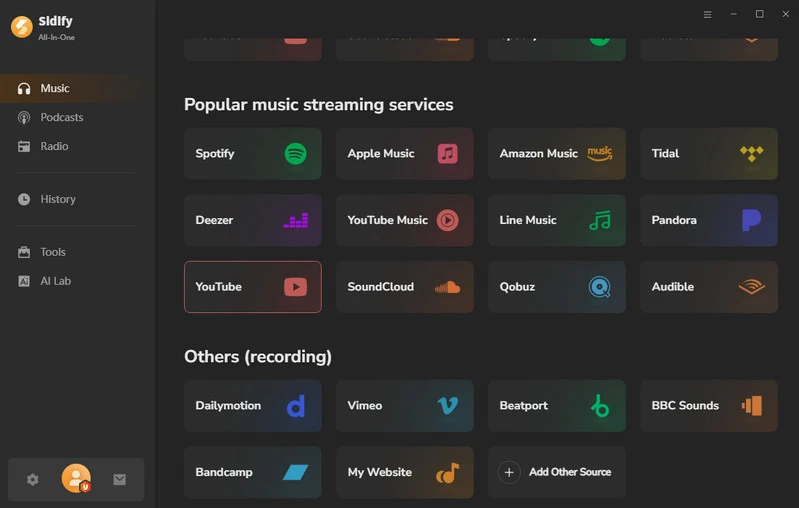Choose the Beatport recording label
The height and width of the screenshot is (508, 799).
click(523, 406)
